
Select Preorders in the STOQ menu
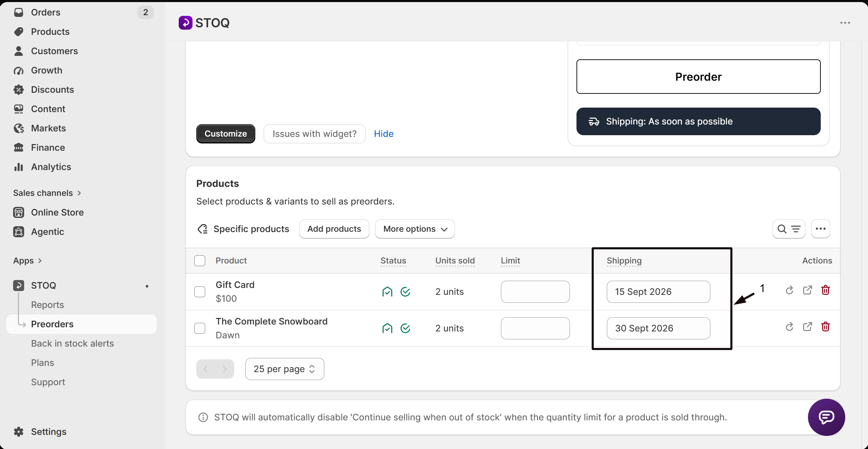(81, 324)
